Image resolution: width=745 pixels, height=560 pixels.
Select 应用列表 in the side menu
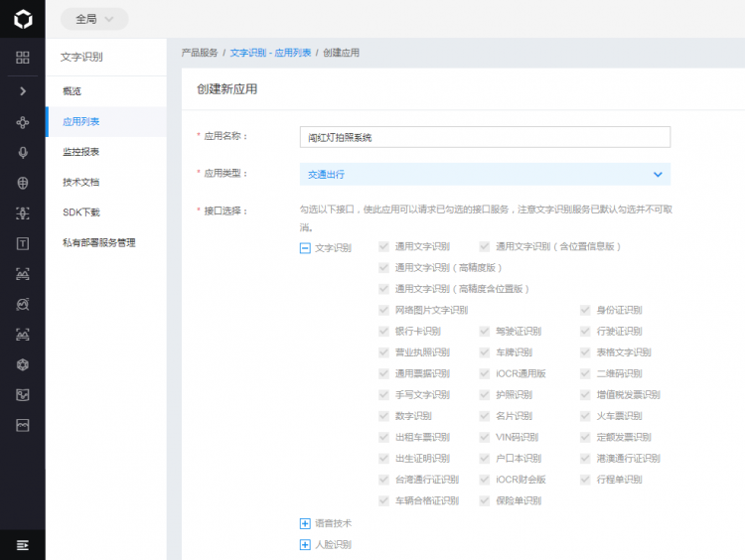point(106,121)
